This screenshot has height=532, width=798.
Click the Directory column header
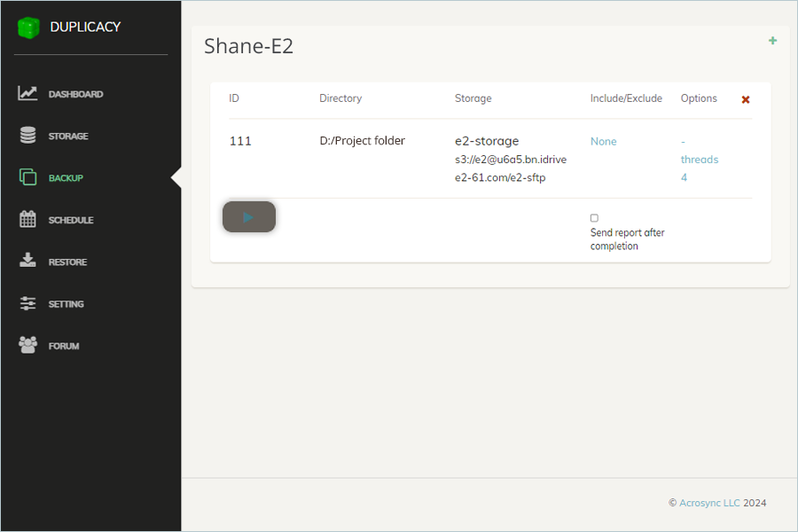tap(340, 98)
